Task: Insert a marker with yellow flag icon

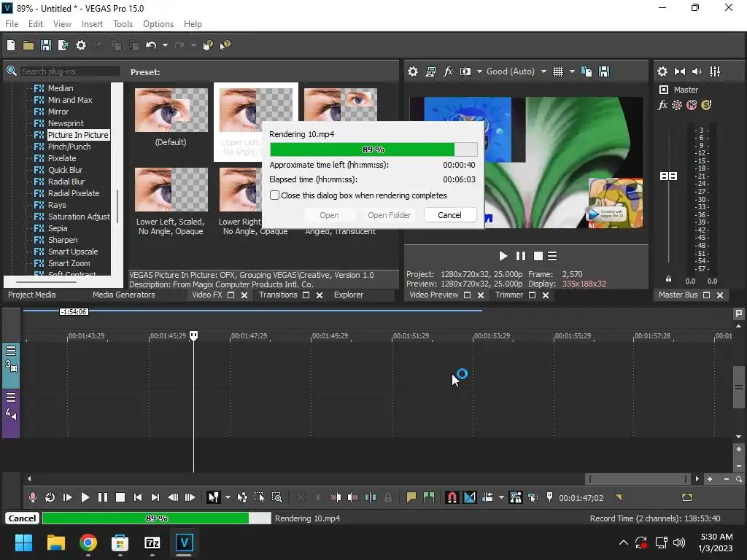Action: 411,497
